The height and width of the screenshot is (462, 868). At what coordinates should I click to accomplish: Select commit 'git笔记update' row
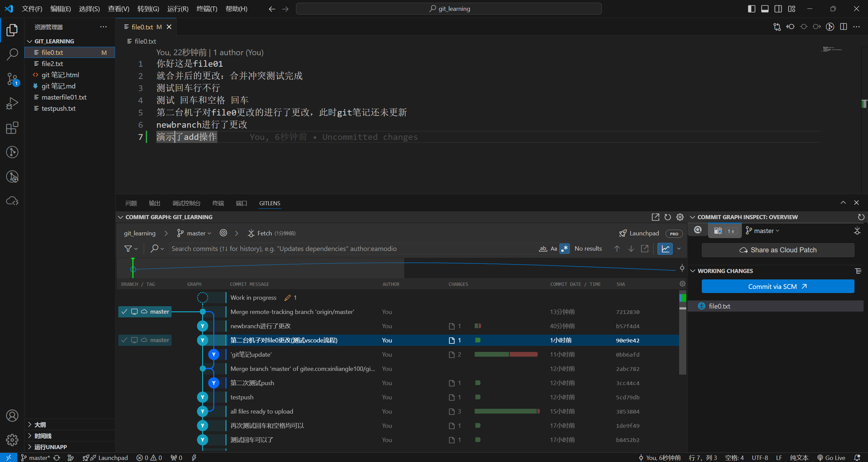[x=398, y=354]
